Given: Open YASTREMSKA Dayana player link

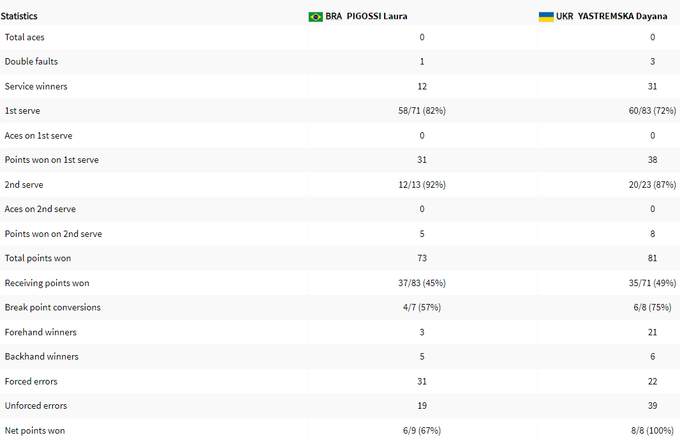Looking at the screenshot, I should 609,17.
